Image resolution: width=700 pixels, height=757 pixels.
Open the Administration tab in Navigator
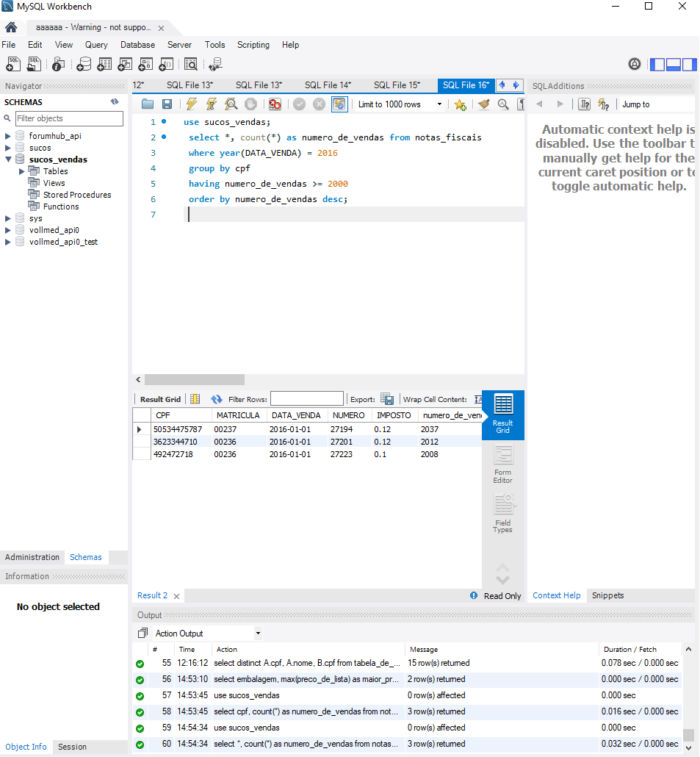tap(32, 557)
